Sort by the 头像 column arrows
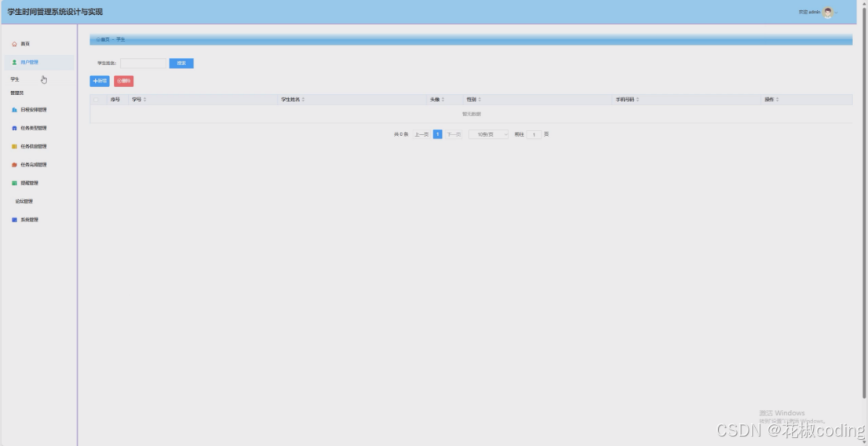Viewport: 868px width, 446px height. [443, 100]
